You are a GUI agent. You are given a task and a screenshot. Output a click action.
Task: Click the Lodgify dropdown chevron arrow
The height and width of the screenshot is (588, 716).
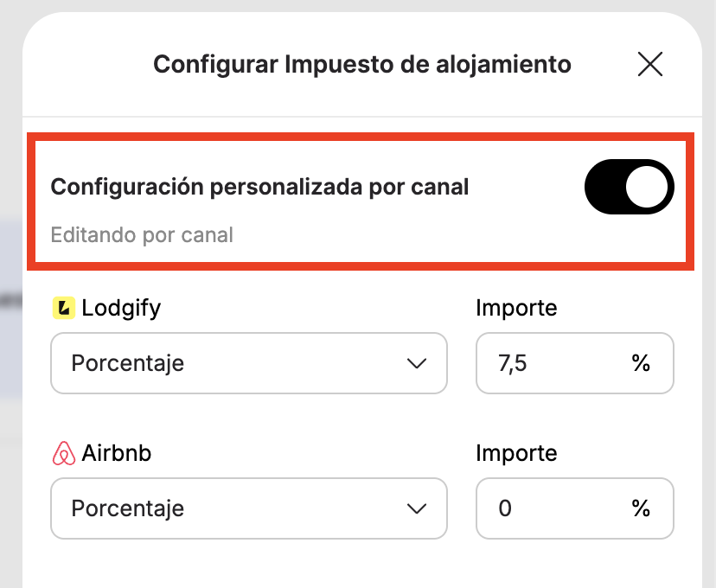417,363
